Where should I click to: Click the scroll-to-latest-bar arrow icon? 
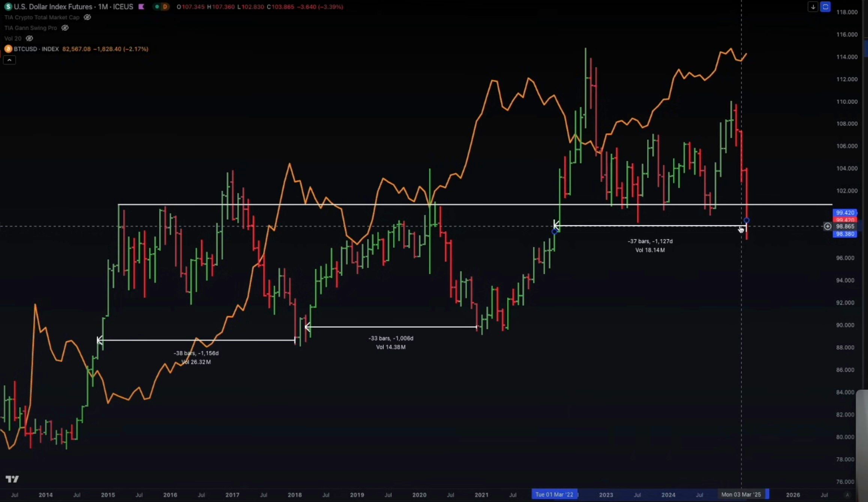[x=813, y=6]
